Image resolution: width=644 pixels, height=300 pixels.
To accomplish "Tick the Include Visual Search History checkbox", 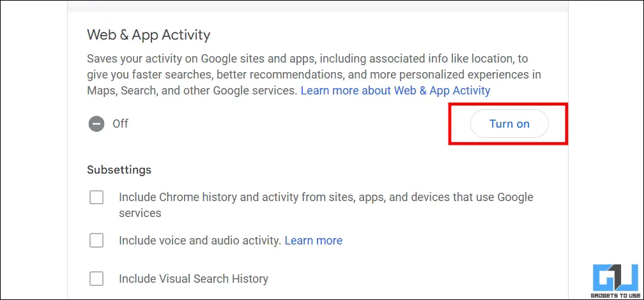I will (96, 278).
